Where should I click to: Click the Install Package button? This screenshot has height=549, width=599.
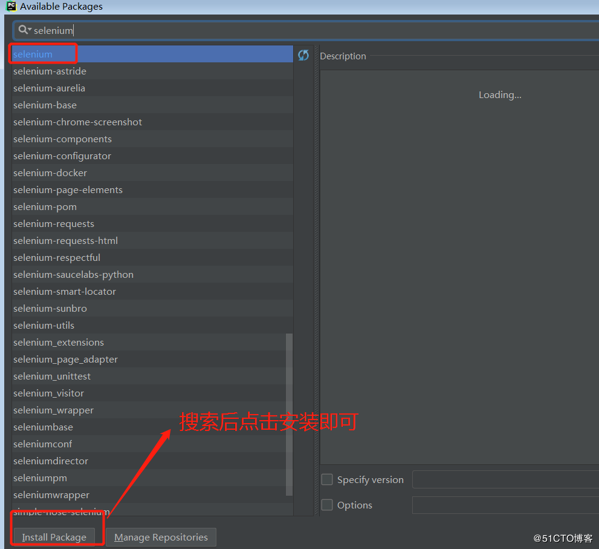click(54, 537)
